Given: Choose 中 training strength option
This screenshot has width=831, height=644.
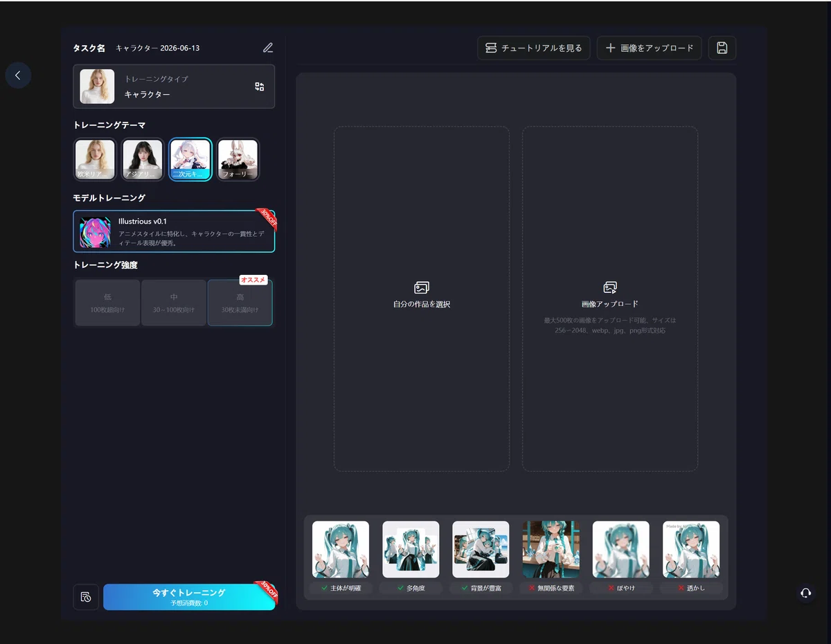Looking at the screenshot, I should point(174,303).
